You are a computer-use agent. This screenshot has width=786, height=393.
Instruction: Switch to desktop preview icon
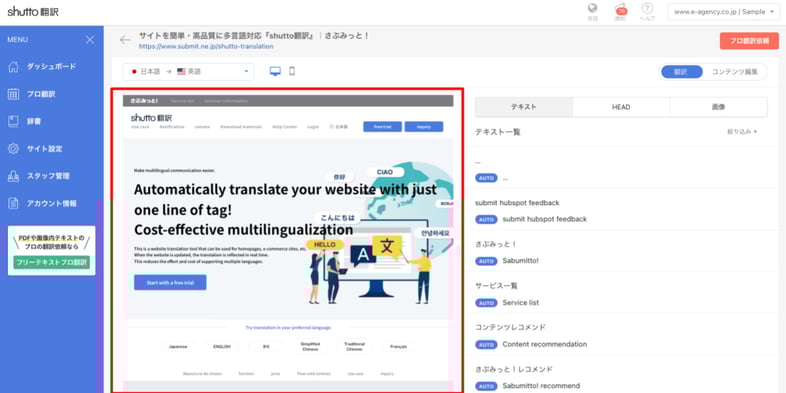(275, 72)
